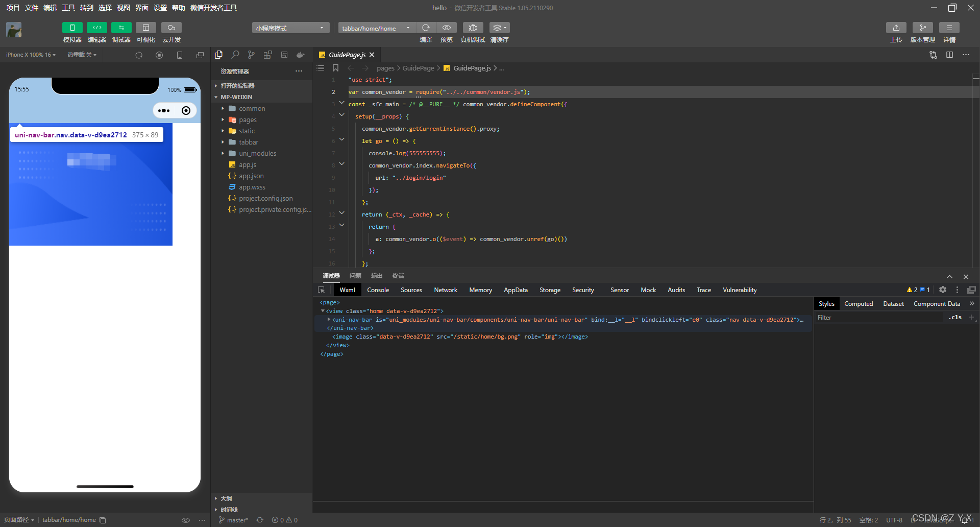Open the 设置 menu
Viewport: 980px width, 527px height.
point(160,8)
